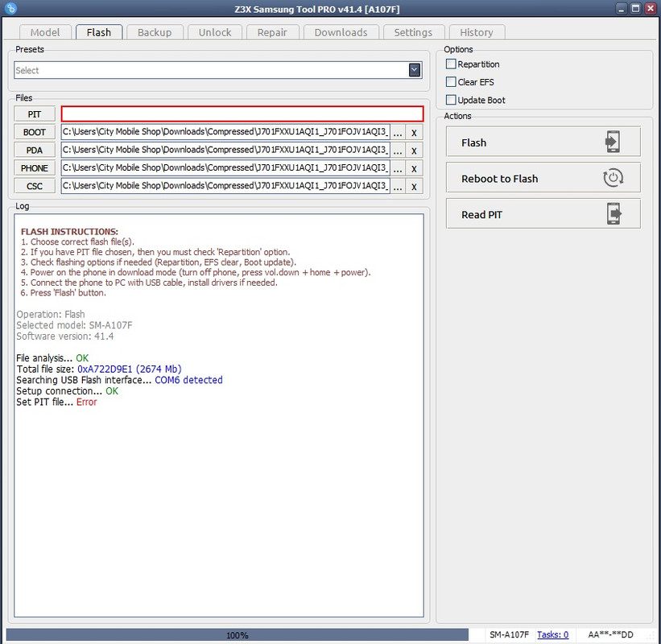Click the 'FLASH INSTRUCTIONS:' heading
The width and height of the screenshot is (661, 644).
click(x=69, y=232)
